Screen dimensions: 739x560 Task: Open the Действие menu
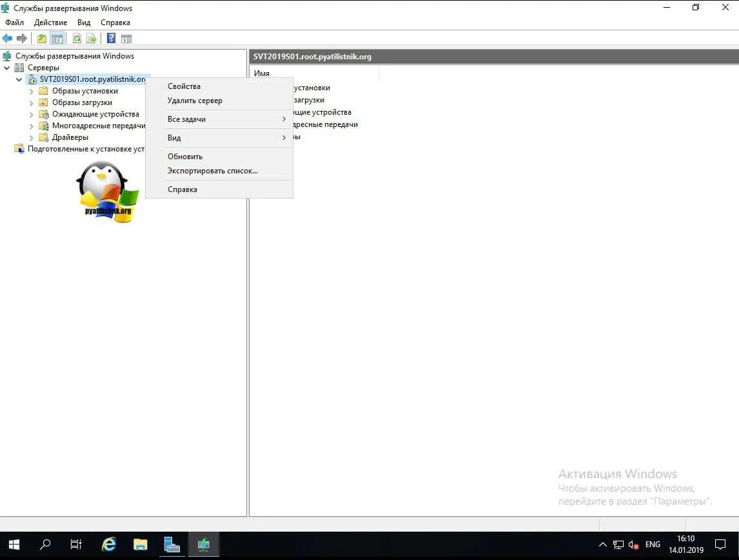(x=50, y=22)
